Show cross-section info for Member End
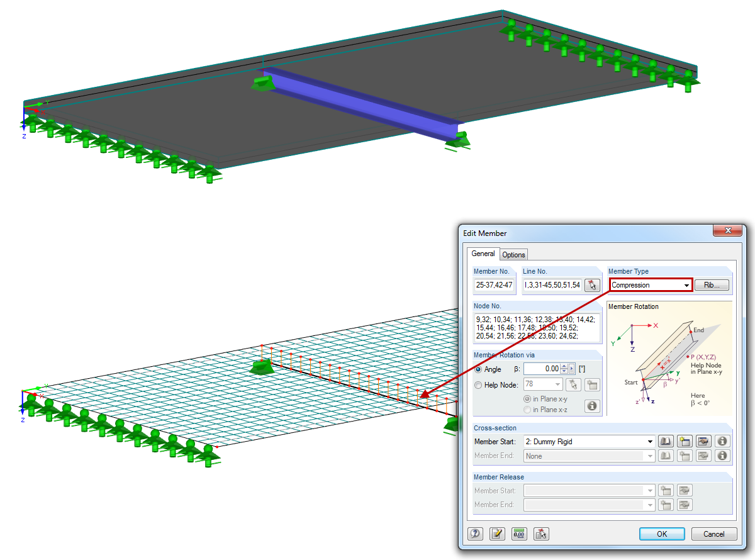The image size is (755, 560). coord(723,456)
